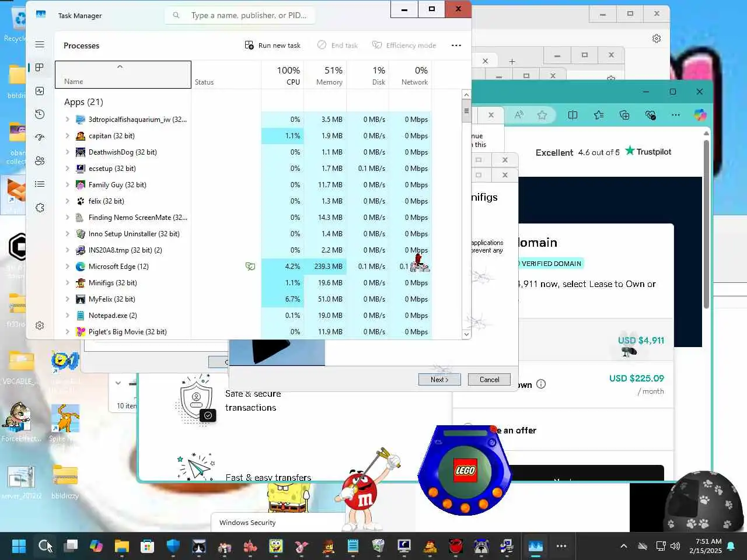Open Users page in Task Manager sidebar
This screenshot has height=560, width=747.
[40, 161]
